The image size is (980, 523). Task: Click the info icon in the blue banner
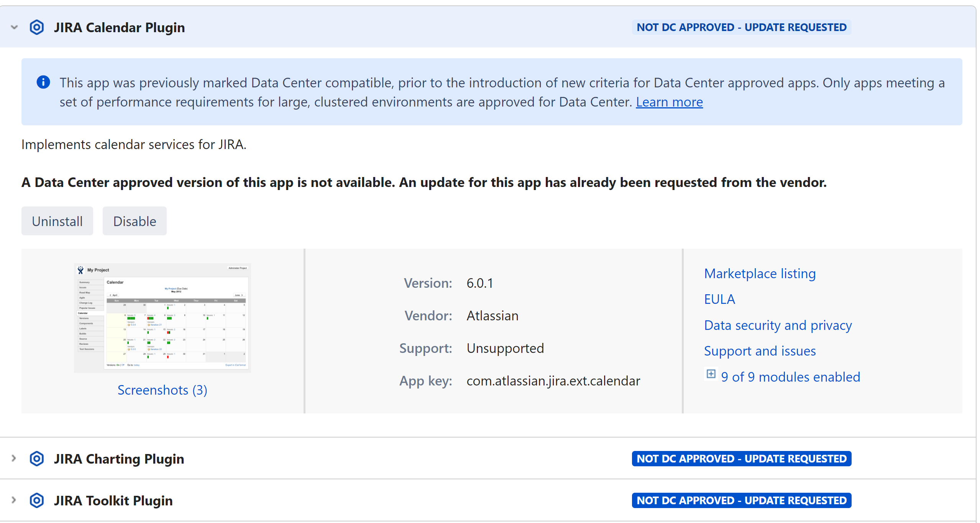coord(43,82)
